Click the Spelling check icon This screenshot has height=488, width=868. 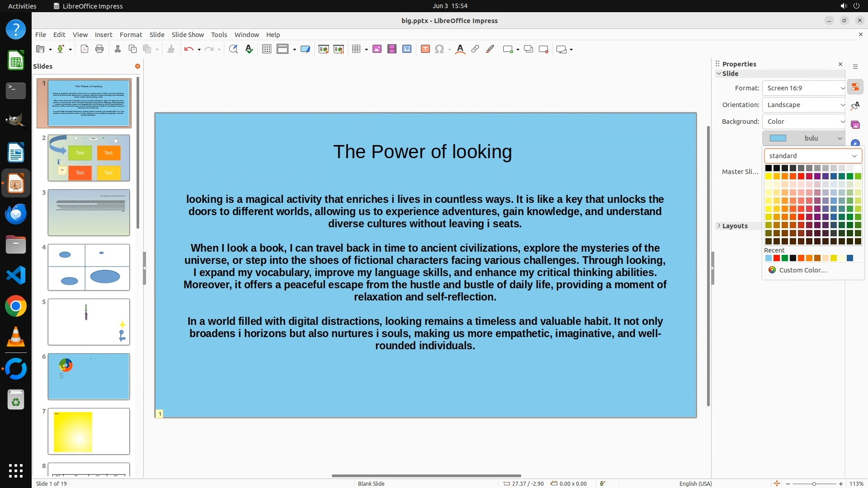(249, 49)
